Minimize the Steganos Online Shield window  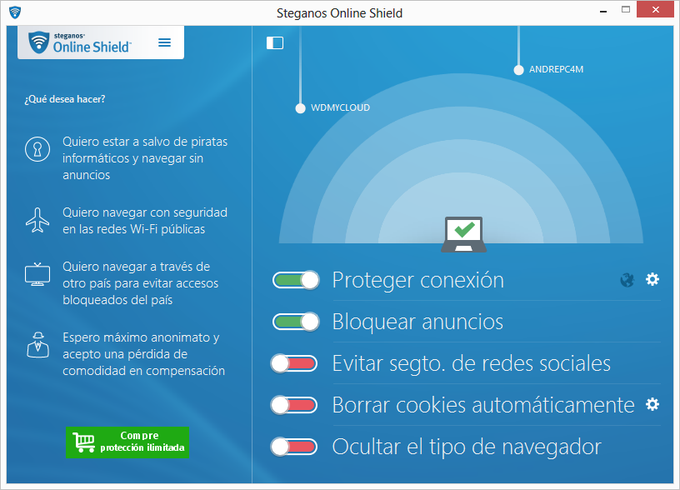603,11
